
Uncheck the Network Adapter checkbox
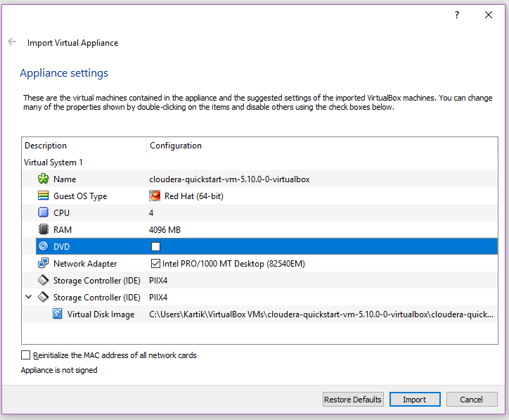tap(155, 264)
